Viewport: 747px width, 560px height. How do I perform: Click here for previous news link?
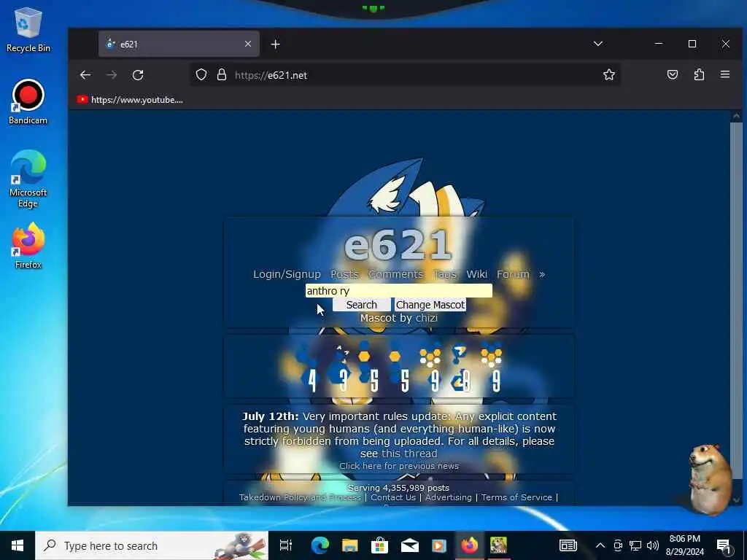[x=399, y=466]
